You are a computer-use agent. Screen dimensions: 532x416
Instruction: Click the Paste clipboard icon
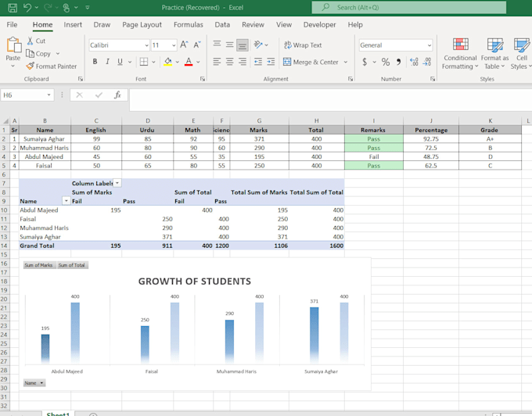13,45
